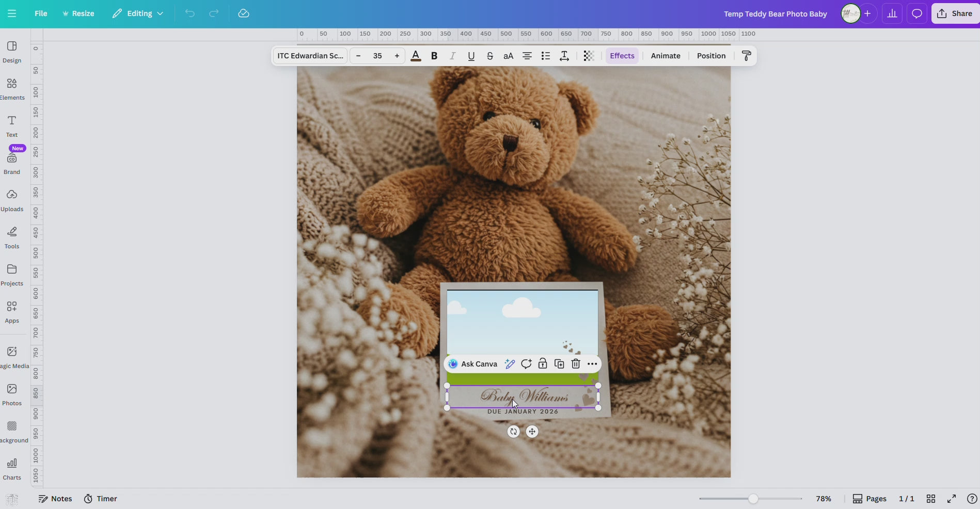Lock the selected text element

coord(543,364)
